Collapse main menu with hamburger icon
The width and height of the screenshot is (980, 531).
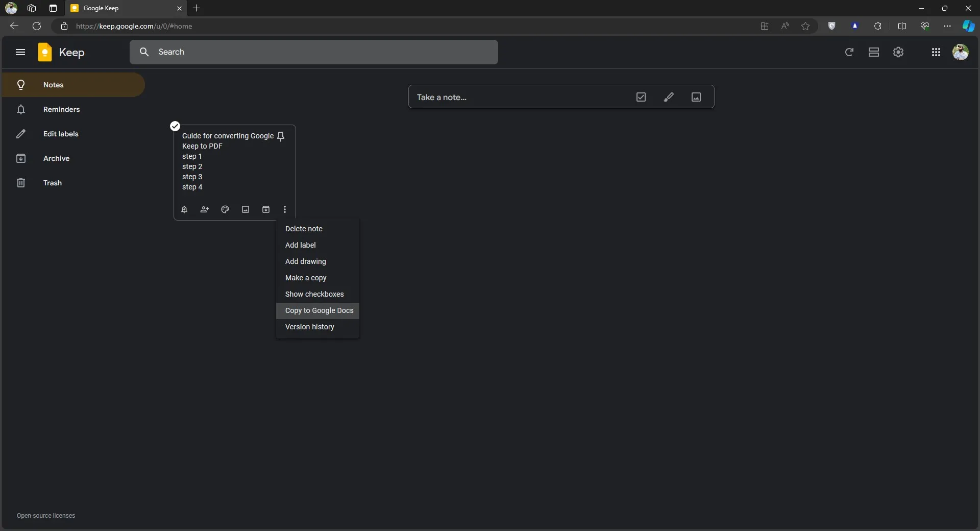[x=20, y=52]
